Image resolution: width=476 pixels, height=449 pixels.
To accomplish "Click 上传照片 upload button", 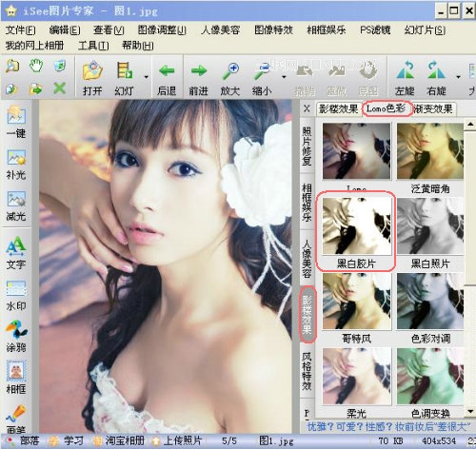I will [177, 441].
